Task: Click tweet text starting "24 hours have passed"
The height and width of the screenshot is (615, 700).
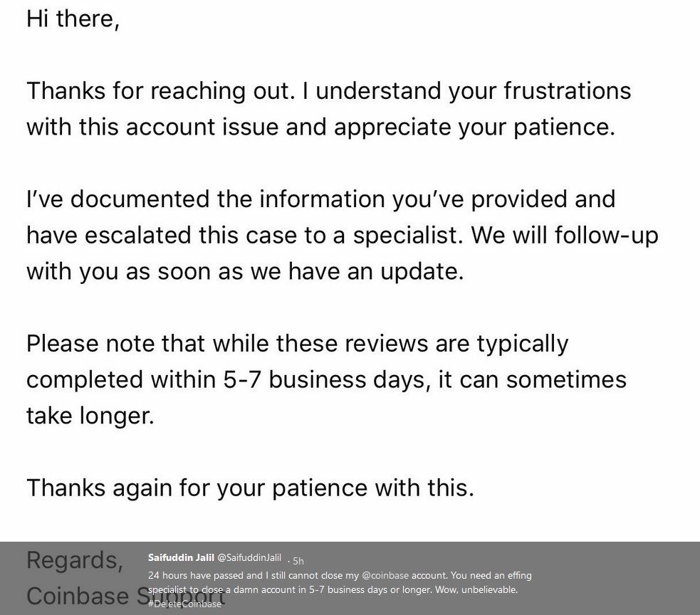Action: pyautogui.click(x=340, y=589)
